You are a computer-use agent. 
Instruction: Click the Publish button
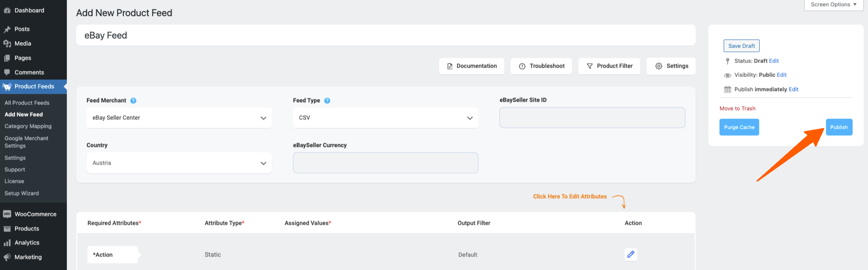coord(839,127)
